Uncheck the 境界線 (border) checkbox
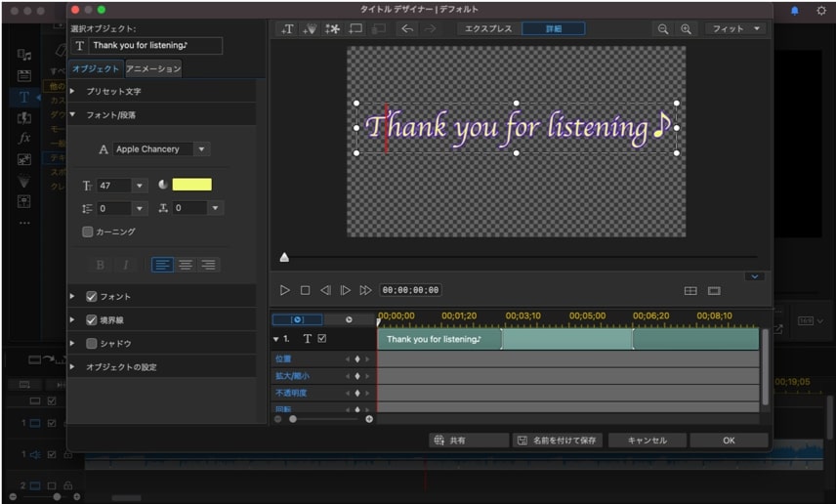This screenshot has width=836, height=504. click(x=92, y=320)
